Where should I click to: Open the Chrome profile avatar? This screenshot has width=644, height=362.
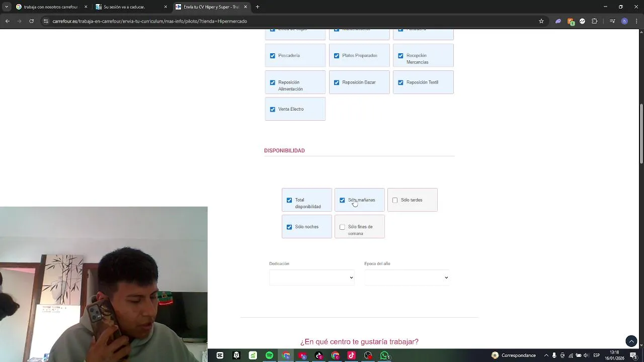(624, 21)
